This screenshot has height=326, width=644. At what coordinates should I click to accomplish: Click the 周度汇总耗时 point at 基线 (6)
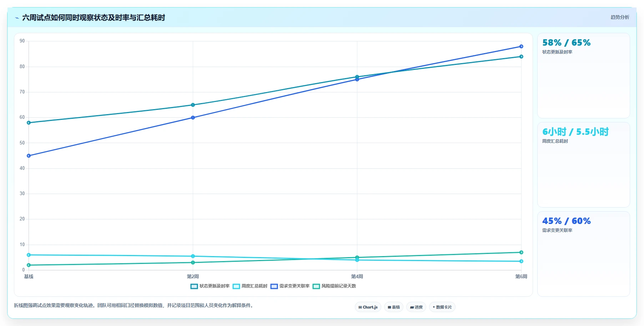[29, 255]
